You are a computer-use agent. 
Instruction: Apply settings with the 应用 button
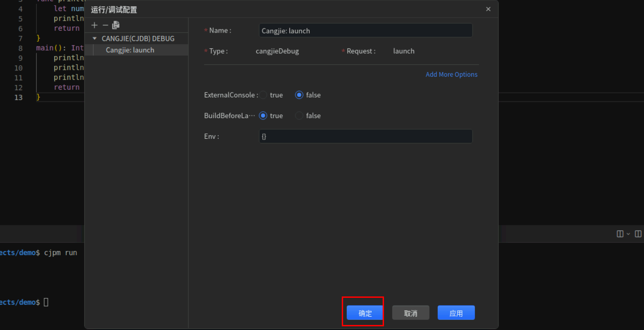456,313
